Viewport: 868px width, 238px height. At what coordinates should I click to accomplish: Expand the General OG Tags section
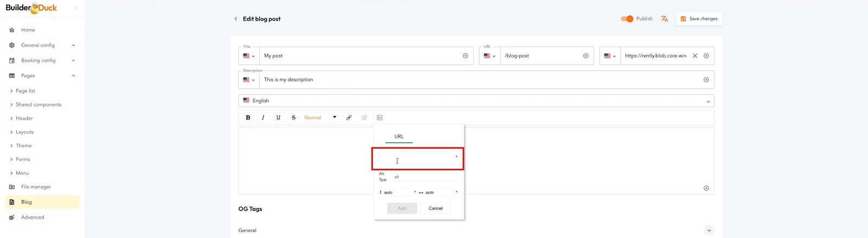tap(709, 230)
